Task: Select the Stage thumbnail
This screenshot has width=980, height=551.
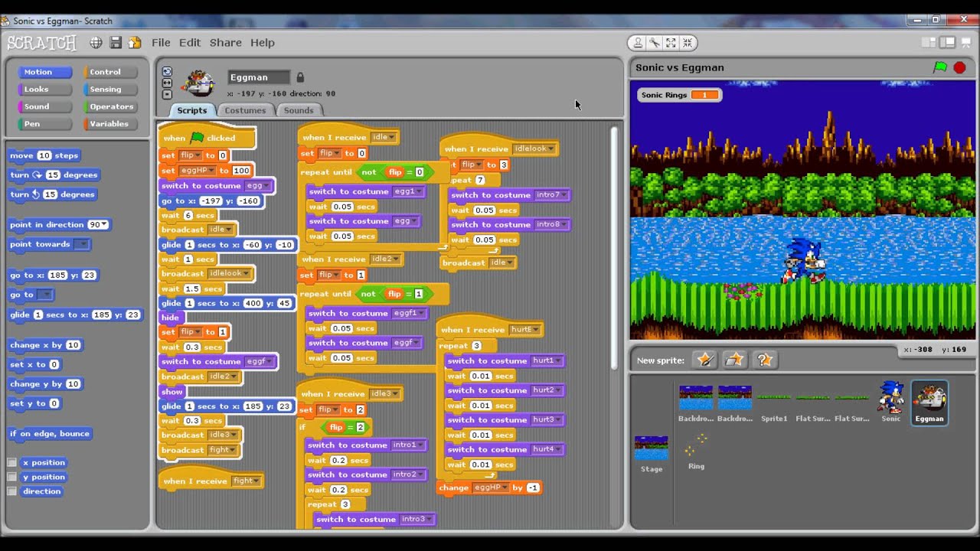Action: [652, 453]
